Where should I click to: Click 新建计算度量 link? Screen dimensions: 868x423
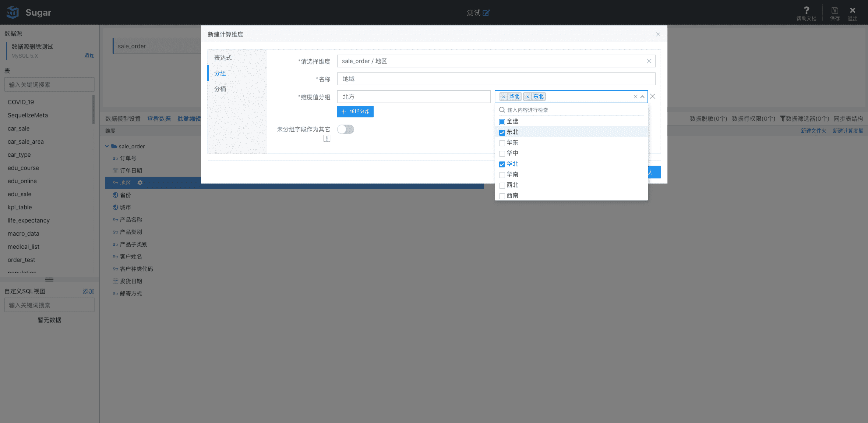847,131
